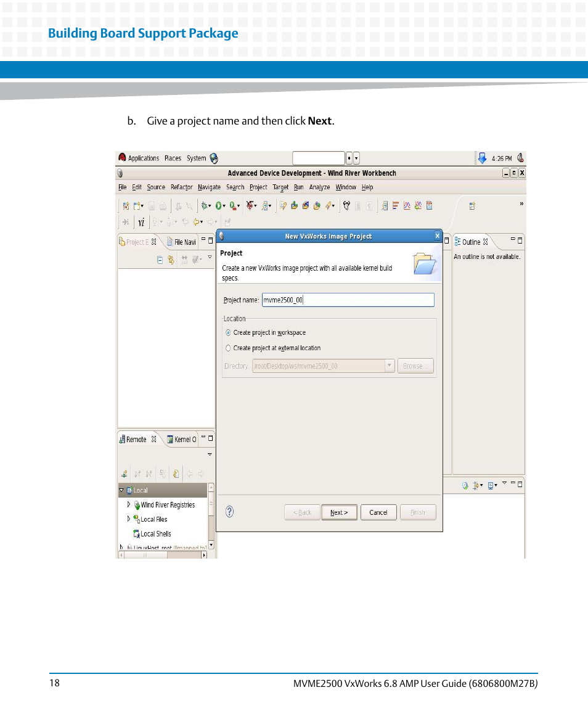This screenshot has width=588, height=706.
Task: Open the Places menu in top panel
Action: coord(173,158)
